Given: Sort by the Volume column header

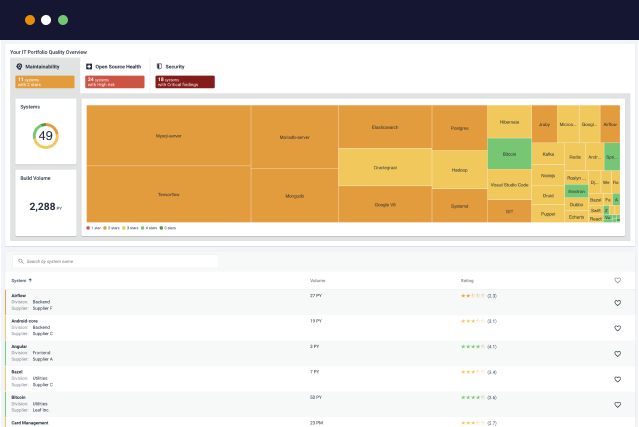Looking at the screenshot, I should coord(317,280).
